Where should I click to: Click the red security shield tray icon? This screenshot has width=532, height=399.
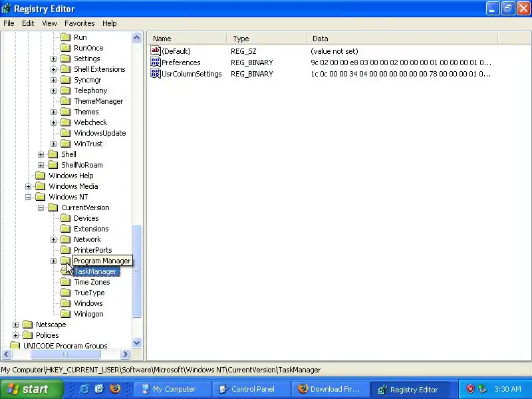pyautogui.click(x=470, y=389)
